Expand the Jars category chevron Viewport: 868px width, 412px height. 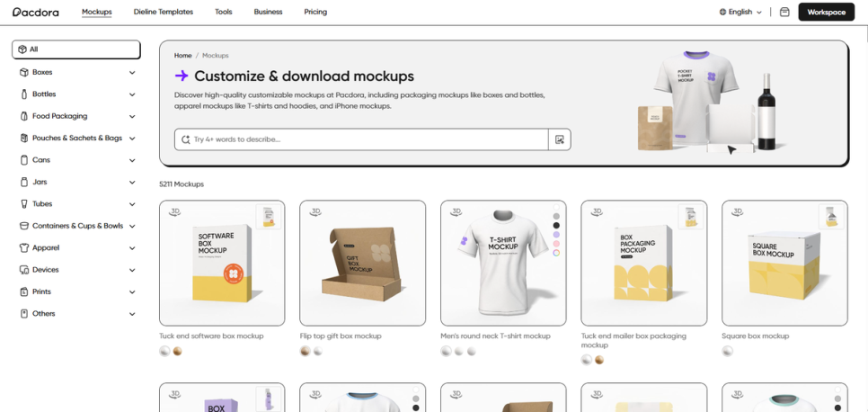tap(132, 183)
